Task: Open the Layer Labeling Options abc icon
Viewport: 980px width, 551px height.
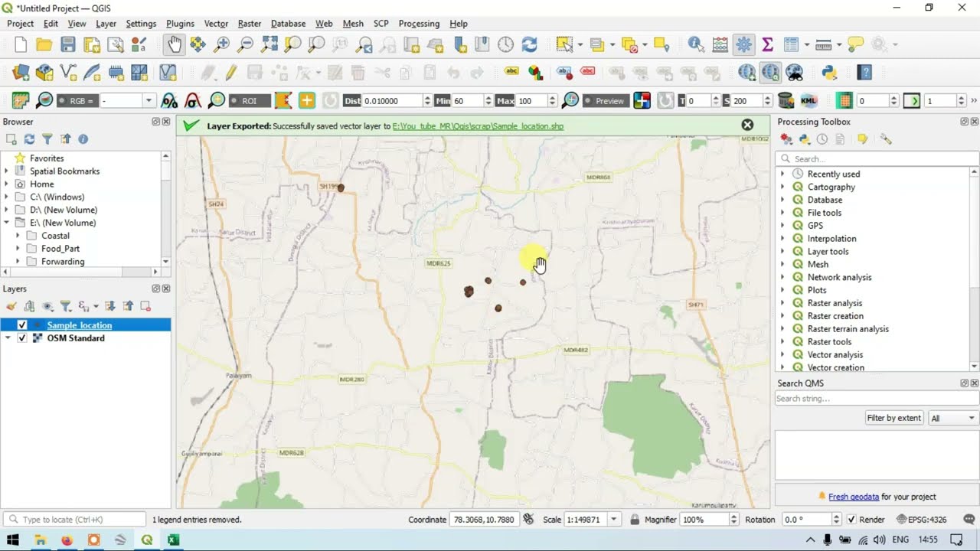Action: 512,73
